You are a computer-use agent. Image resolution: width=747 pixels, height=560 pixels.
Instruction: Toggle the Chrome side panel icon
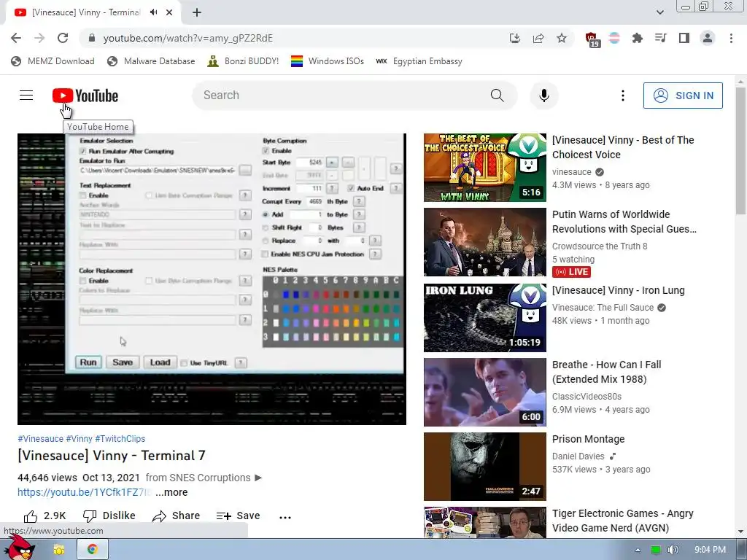[x=684, y=38]
